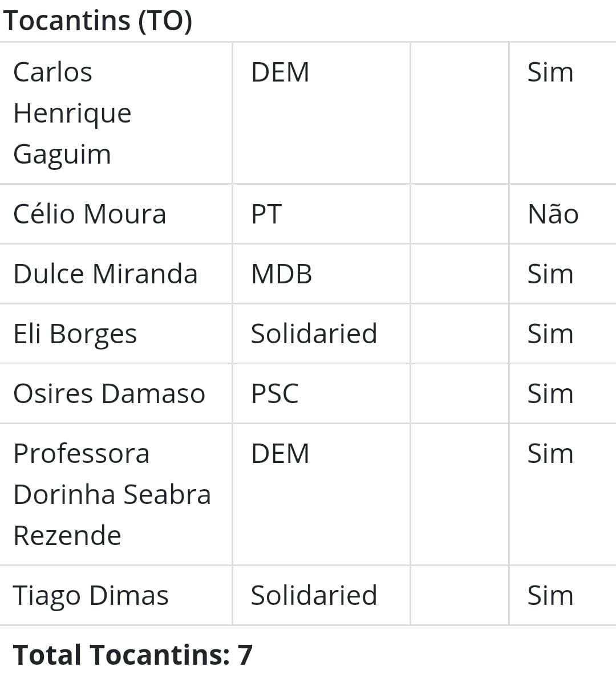Click Solidaried party in Tiago Dimas row

(314, 596)
